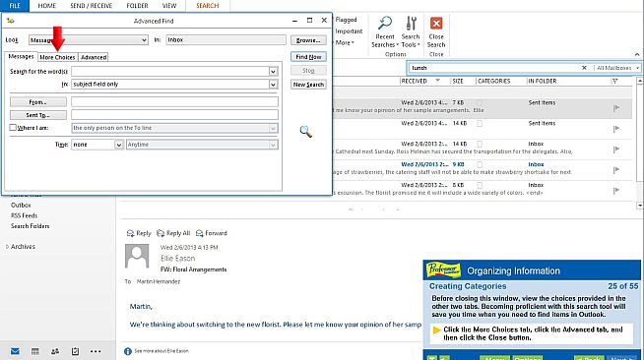Open the Time 'none' dropdown
The width and height of the screenshot is (644, 360).
point(119,145)
